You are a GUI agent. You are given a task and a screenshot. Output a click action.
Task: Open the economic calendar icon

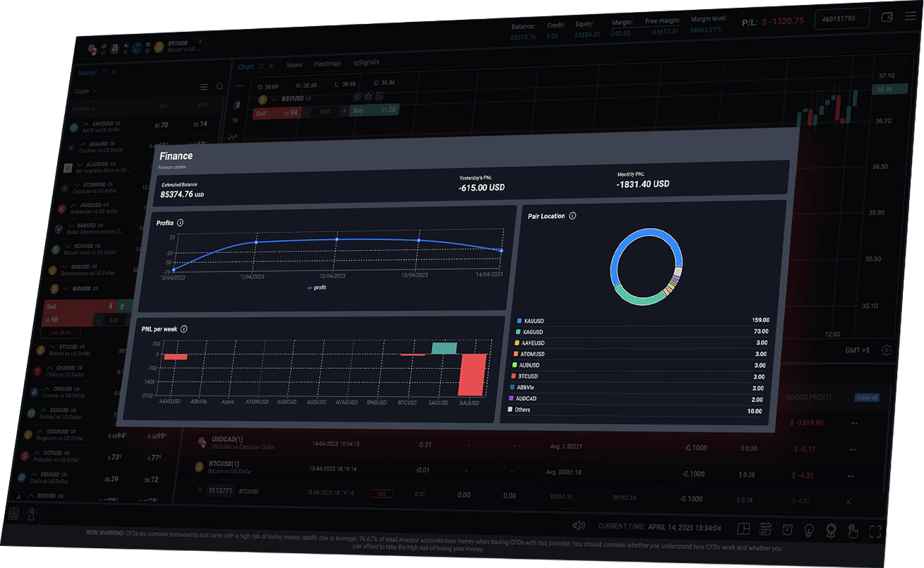click(x=765, y=530)
